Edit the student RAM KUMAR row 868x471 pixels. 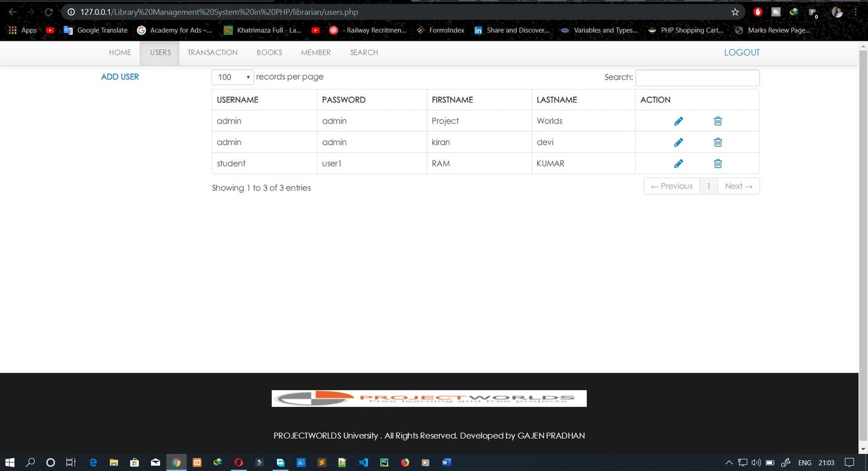click(x=678, y=163)
